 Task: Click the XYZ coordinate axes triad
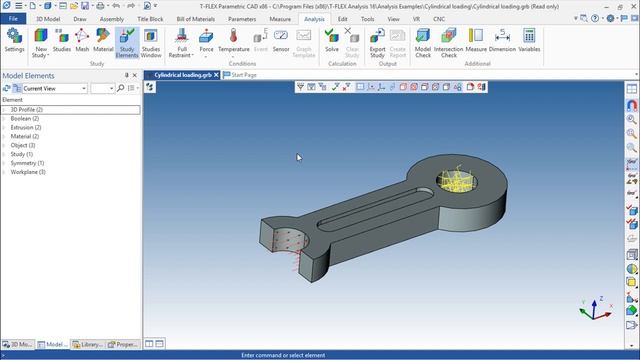coord(596,308)
